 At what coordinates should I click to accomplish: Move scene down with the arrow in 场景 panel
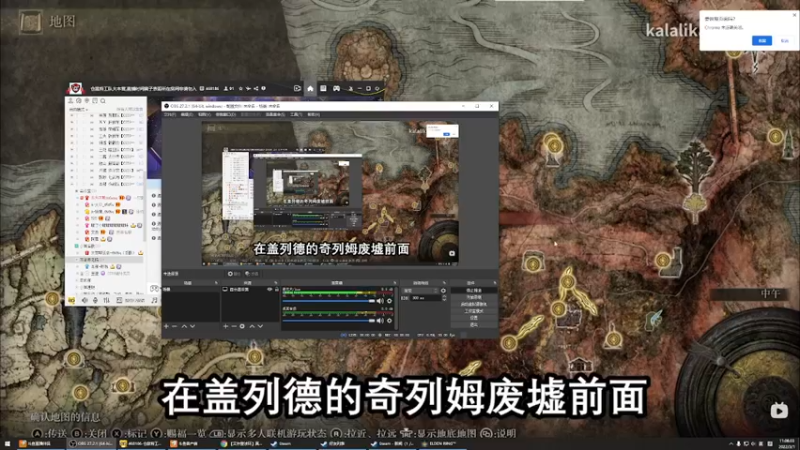(192, 326)
